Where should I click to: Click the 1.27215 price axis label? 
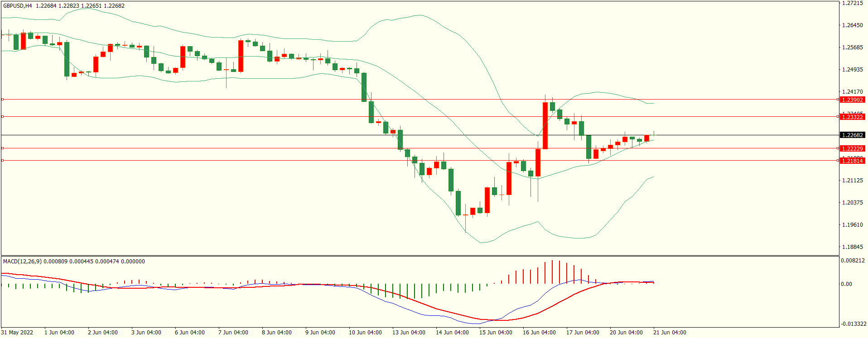click(x=852, y=3)
